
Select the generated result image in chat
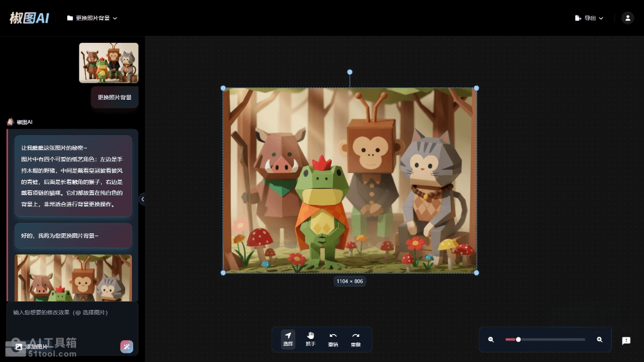tap(73, 278)
